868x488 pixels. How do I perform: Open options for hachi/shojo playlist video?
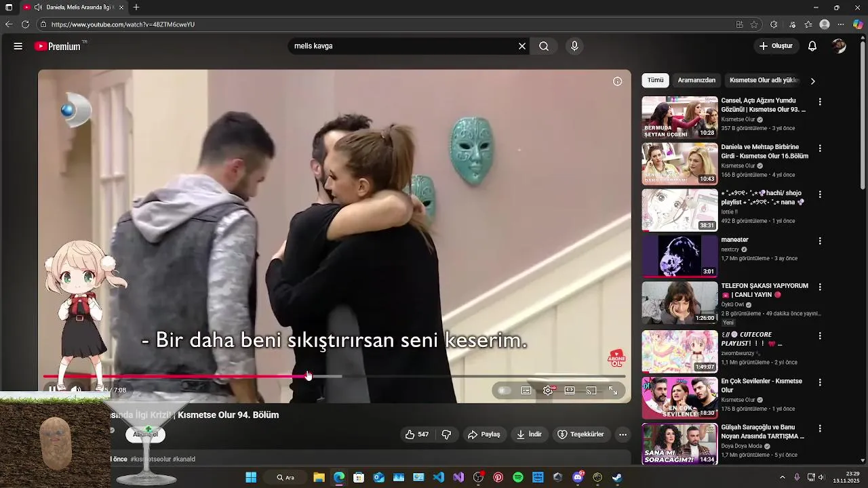820,195
